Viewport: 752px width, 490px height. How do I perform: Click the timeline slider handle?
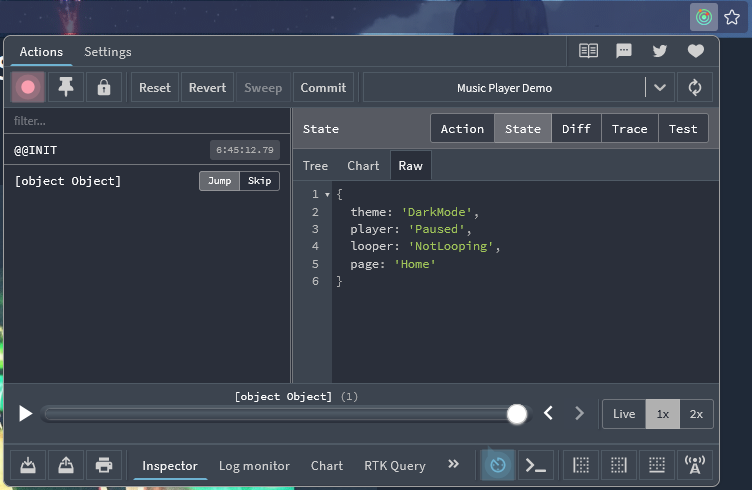(x=517, y=414)
